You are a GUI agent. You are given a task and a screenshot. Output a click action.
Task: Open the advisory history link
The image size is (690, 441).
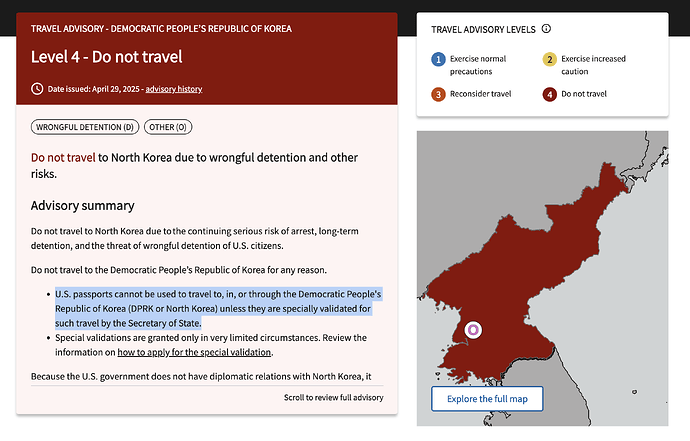(174, 89)
